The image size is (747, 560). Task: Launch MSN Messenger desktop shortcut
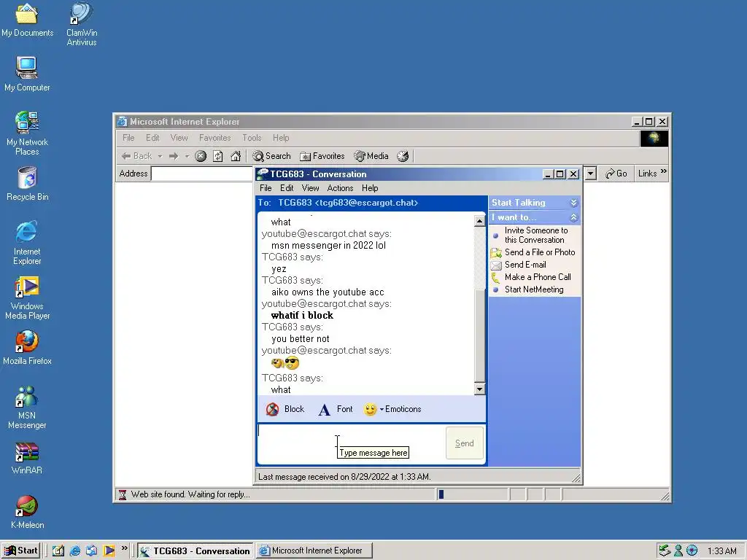tap(27, 407)
